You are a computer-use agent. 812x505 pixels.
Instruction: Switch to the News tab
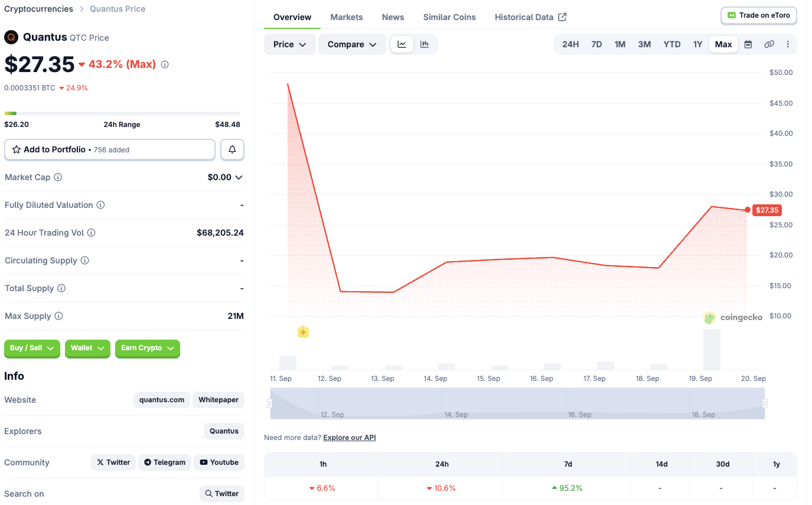393,17
